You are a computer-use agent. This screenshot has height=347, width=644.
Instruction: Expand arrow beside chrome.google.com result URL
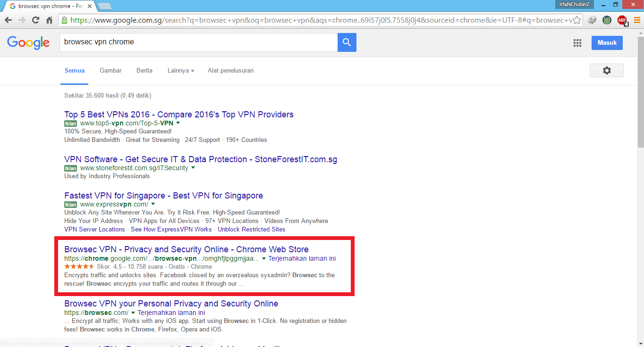pyautogui.click(x=264, y=258)
